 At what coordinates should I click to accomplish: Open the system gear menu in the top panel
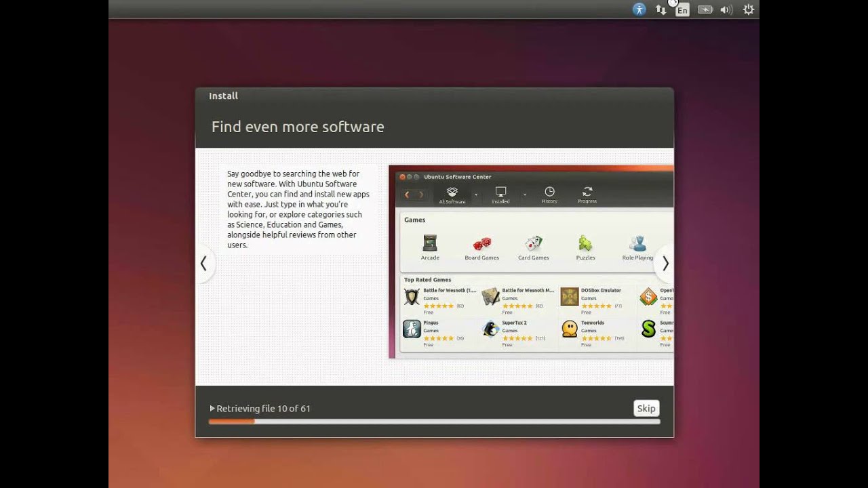[x=749, y=9]
